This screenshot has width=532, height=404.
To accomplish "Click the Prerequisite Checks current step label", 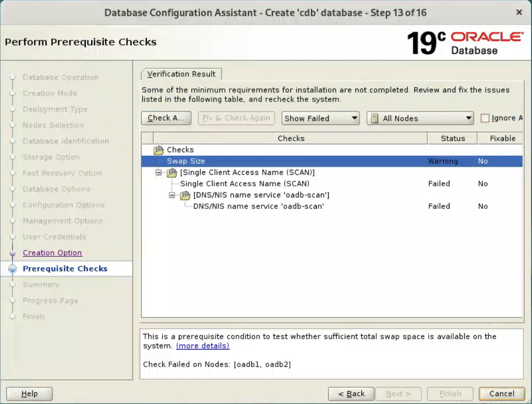I will click(x=65, y=269).
